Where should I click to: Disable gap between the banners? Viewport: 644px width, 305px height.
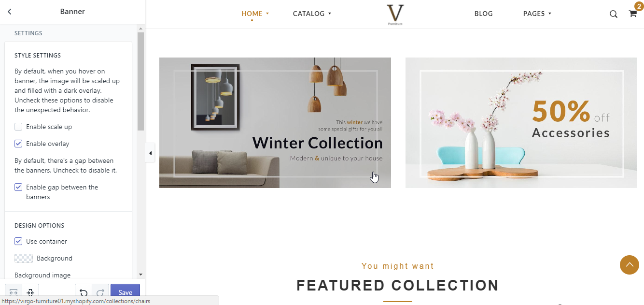click(18, 187)
